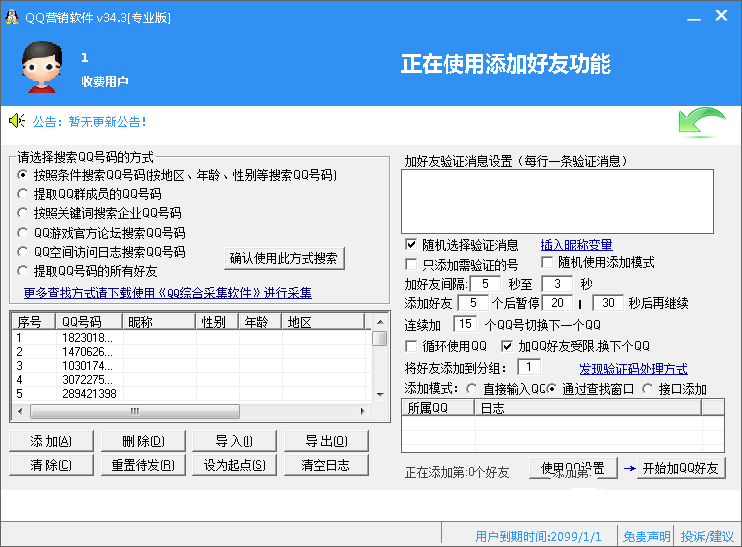
Task: Select row with QQ 1470626...
Action: coord(191,352)
